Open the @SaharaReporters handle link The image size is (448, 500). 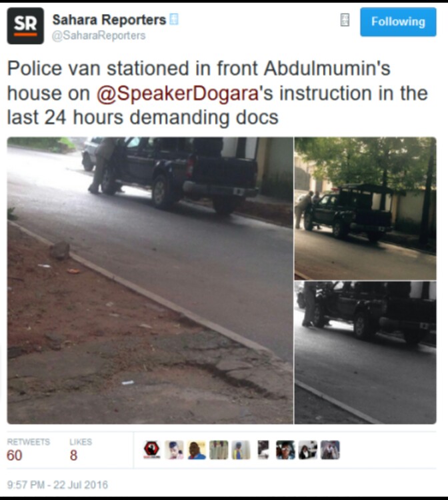pyautogui.click(x=99, y=36)
